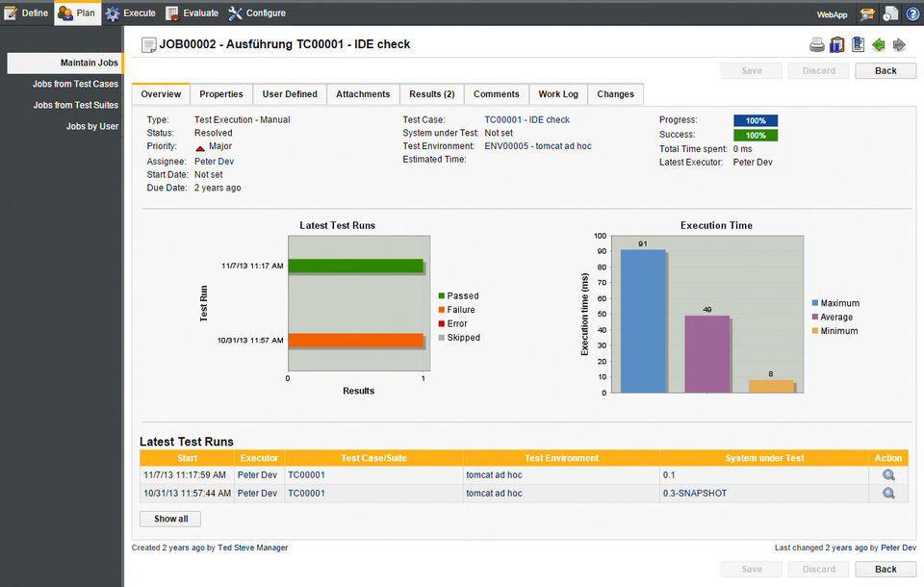Click the red Major priority arrow icon
Image resolution: width=924 pixels, height=587 pixels.
200,147
